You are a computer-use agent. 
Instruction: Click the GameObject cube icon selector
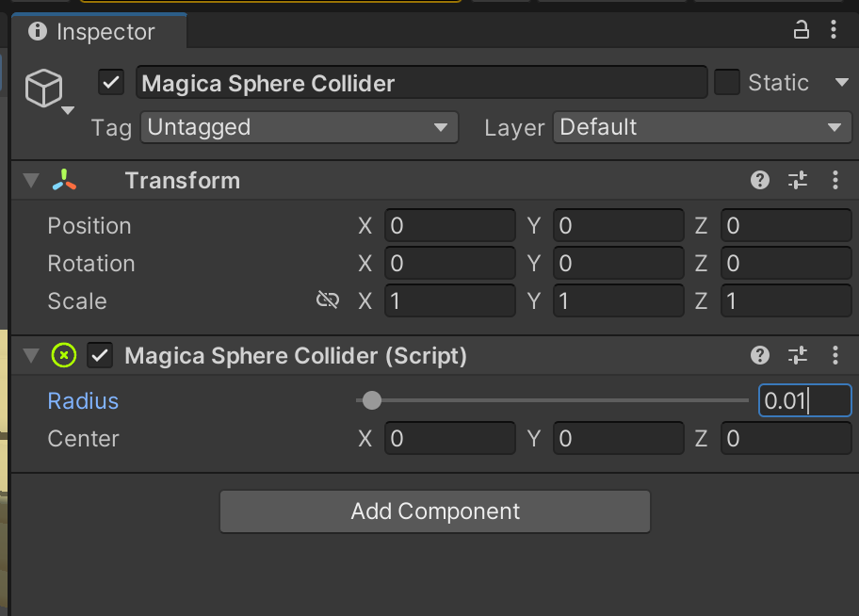44,88
